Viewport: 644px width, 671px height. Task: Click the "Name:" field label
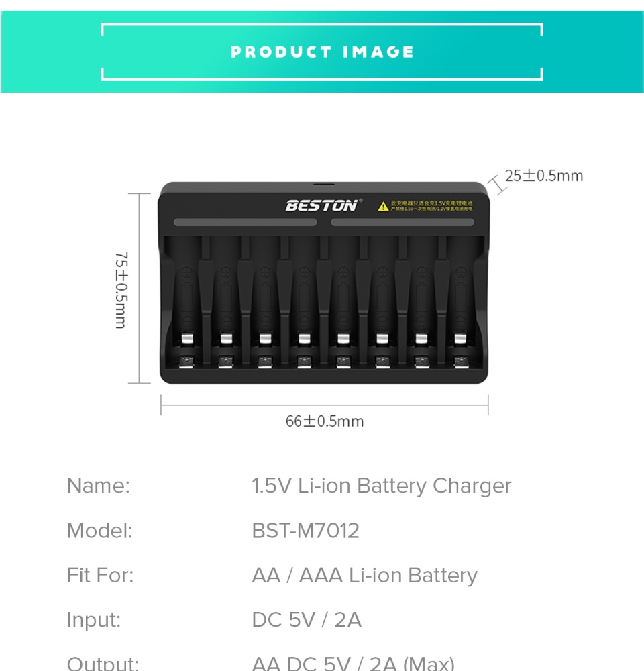point(98,486)
